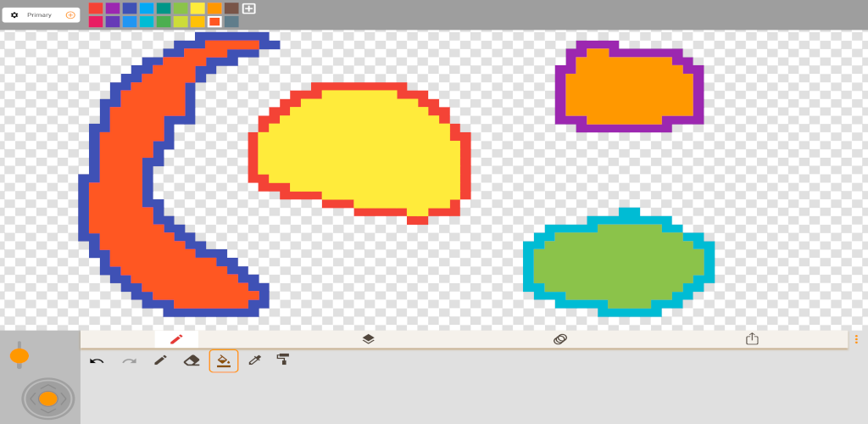The image size is (868, 424).
Task: Pick the pink crimson swatch
Action: 96,21
